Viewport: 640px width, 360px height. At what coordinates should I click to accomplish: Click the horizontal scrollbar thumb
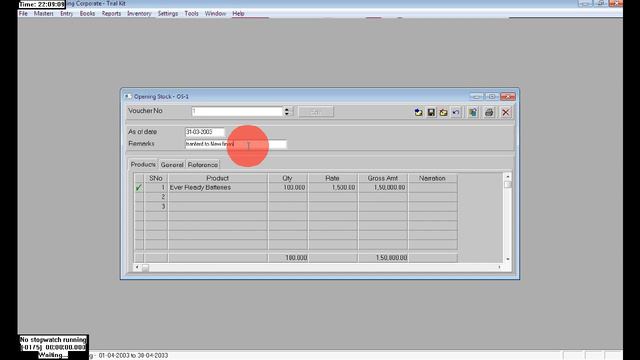[x=145, y=268]
